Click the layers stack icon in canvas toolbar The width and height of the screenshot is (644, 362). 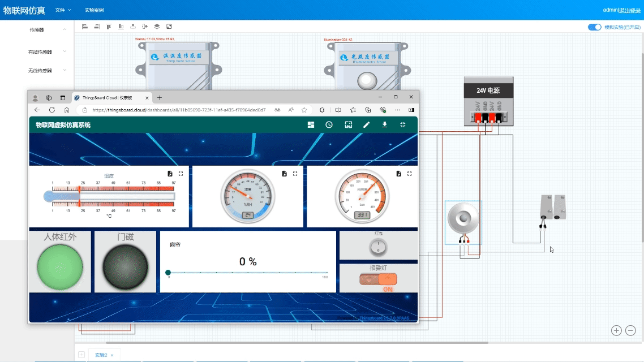(157, 27)
